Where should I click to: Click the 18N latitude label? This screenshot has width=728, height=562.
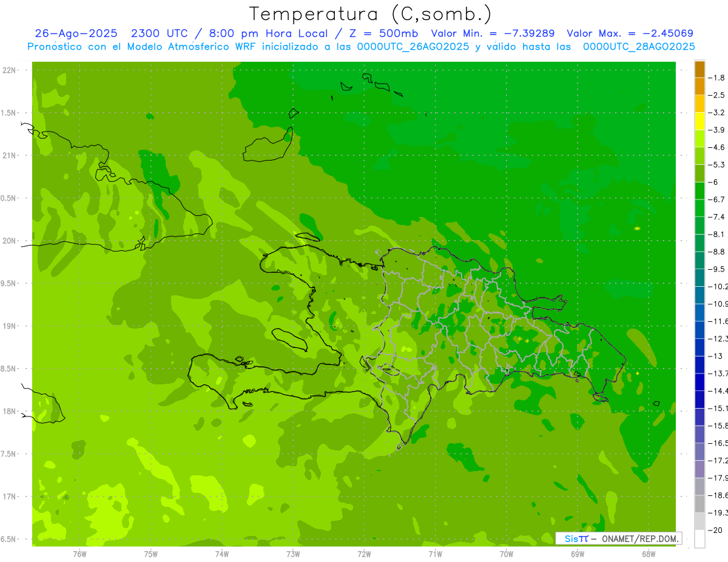(x=10, y=411)
